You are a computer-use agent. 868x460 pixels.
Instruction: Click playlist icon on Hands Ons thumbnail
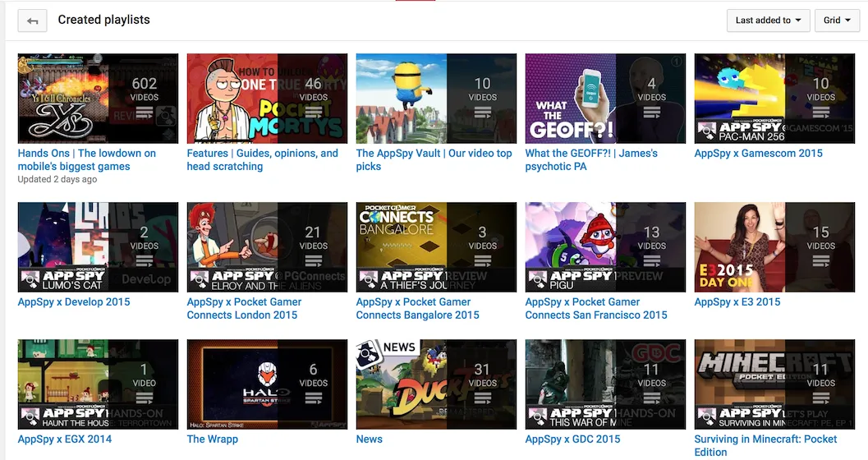coord(145,113)
